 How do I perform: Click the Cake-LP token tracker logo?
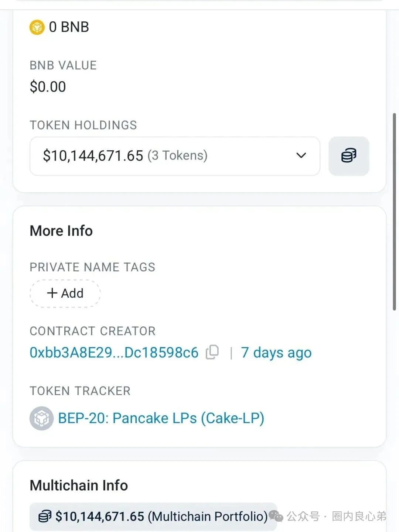tap(41, 418)
